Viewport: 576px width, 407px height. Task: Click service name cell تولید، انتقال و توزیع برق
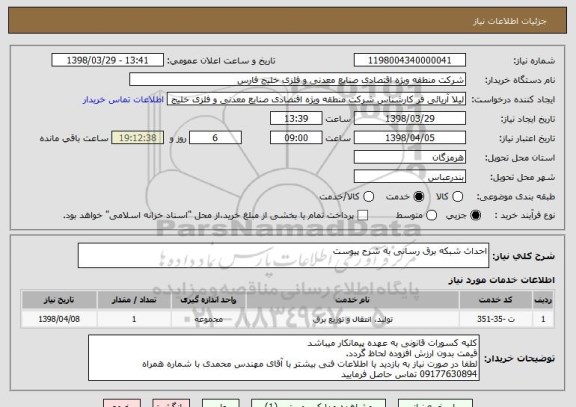[x=353, y=319]
